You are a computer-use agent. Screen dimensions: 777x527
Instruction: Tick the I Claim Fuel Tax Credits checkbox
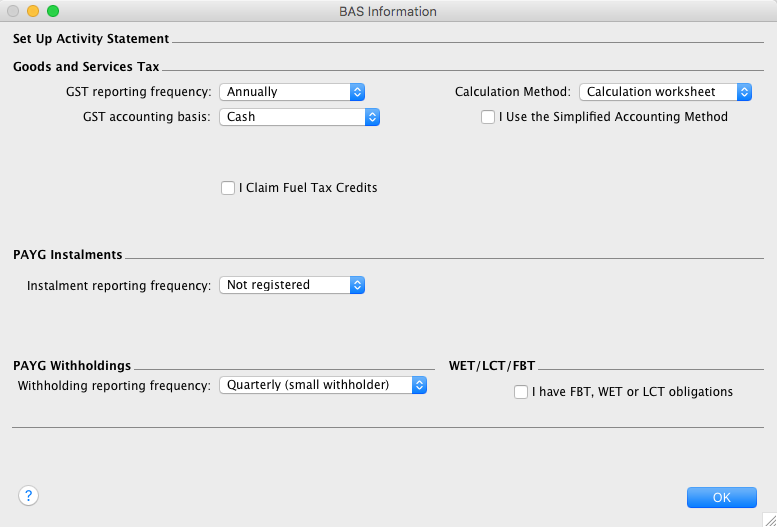pos(228,188)
